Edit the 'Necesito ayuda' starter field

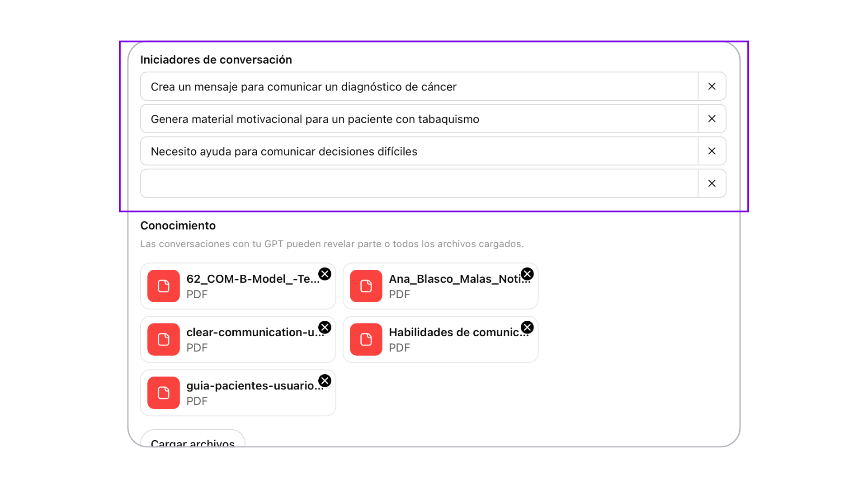[419, 151]
